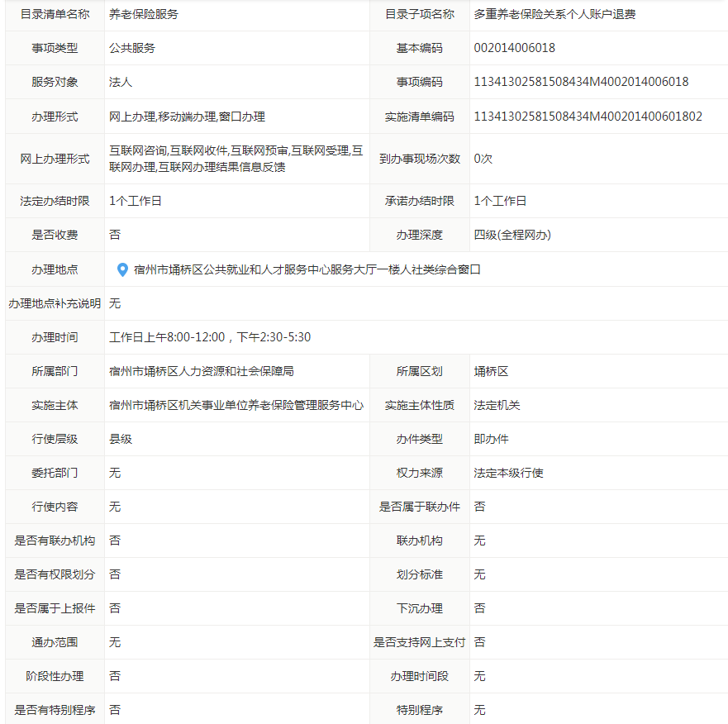Click the 四级(全程网办) handling depth value
Viewport: 728px width, 724px height.
coord(512,235)
